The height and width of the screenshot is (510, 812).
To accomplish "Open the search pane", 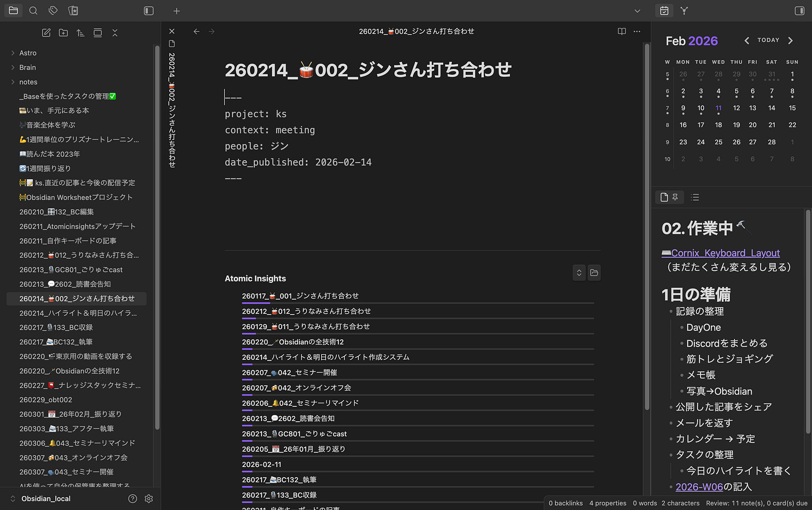I will (33, 11).
